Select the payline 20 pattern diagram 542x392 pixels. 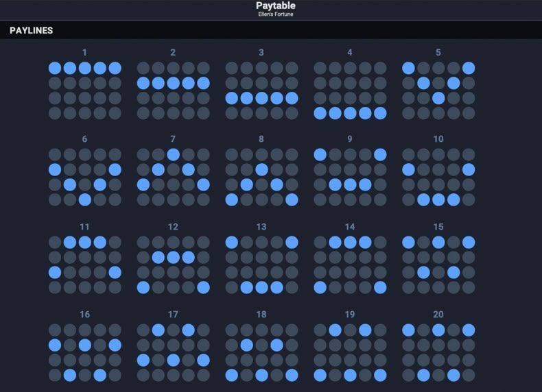point(438,353)
